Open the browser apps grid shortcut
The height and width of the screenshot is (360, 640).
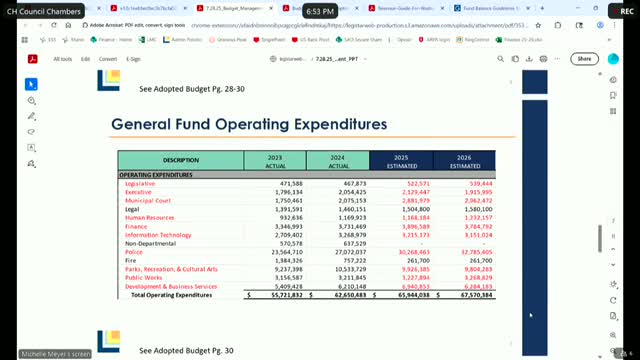coord(24,40)
